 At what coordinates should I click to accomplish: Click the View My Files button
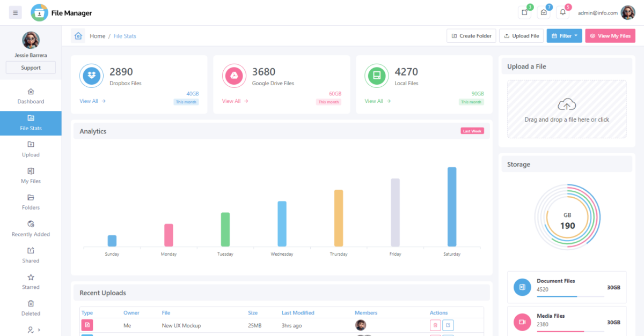point(610,36)
